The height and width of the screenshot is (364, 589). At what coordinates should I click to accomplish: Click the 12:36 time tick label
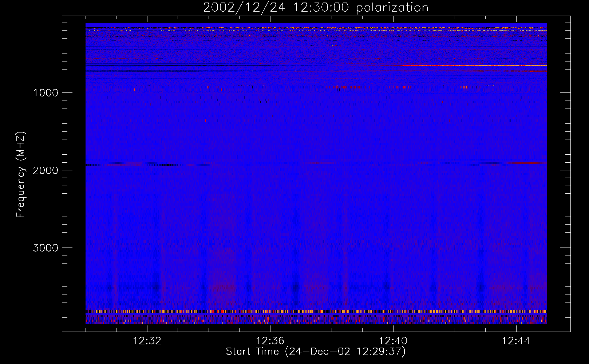click(270, 341)
